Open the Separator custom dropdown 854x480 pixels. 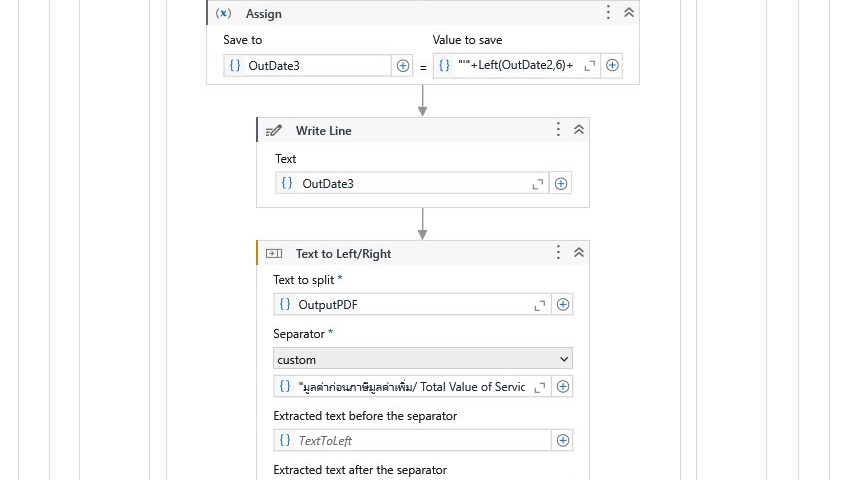422,359
